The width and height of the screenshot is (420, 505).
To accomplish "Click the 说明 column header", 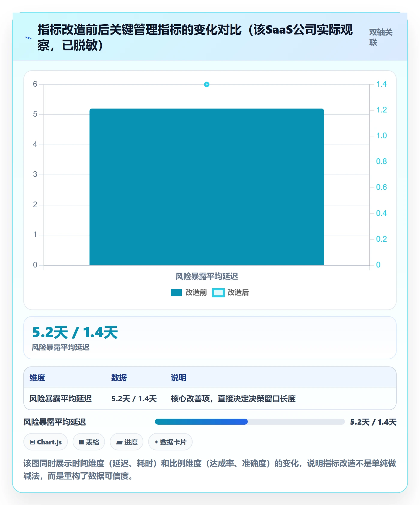I will click(178, 378).
